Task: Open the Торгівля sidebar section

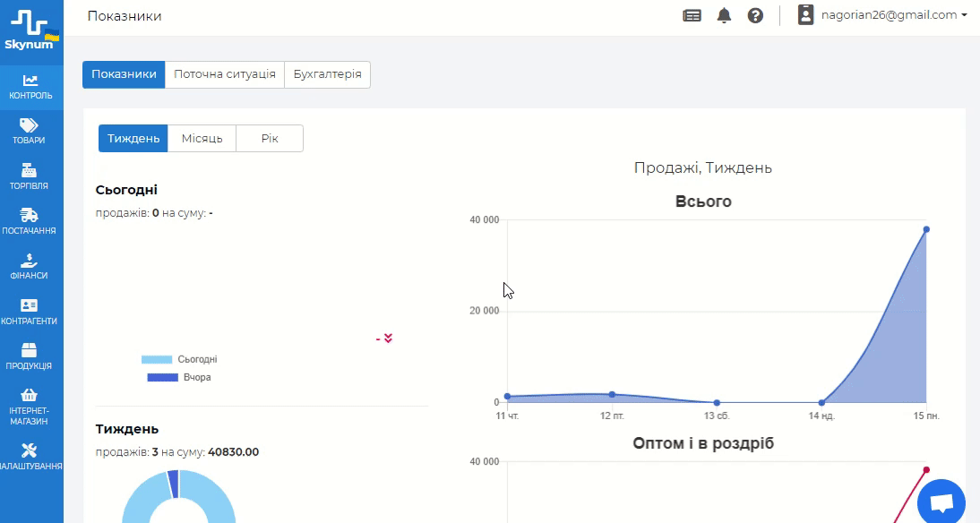Action: (29, 176)
